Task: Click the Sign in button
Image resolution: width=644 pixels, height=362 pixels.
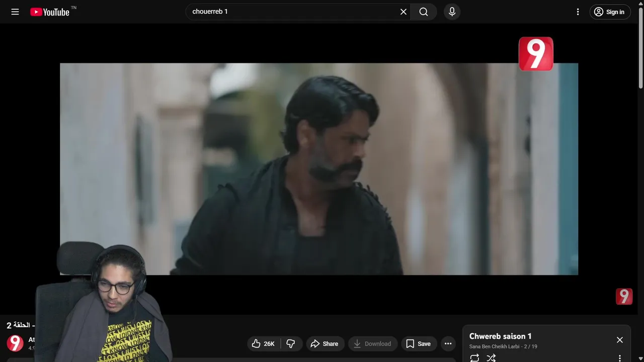Action: [610, 12]
